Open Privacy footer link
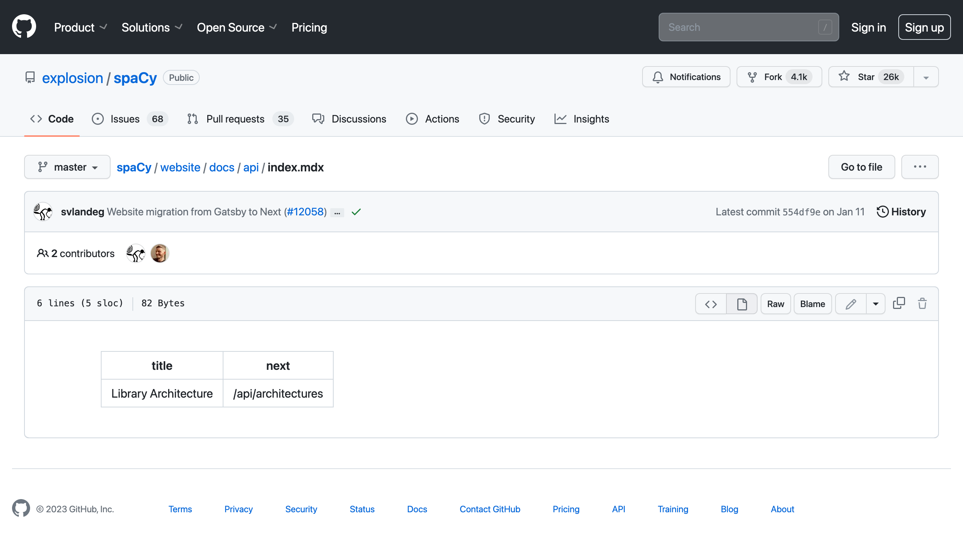Viewport: 963px width, 560px height. [238, 509]
